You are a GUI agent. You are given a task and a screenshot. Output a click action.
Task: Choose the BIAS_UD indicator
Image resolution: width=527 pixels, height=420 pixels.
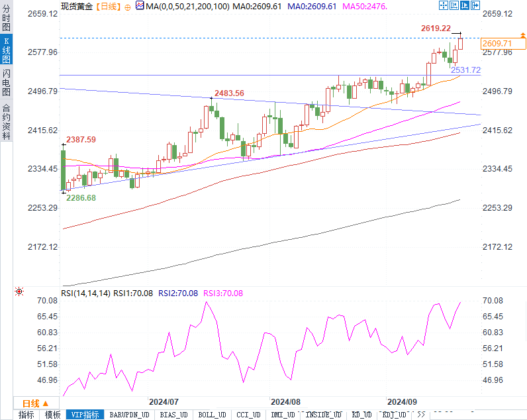(x=175, y=415)
